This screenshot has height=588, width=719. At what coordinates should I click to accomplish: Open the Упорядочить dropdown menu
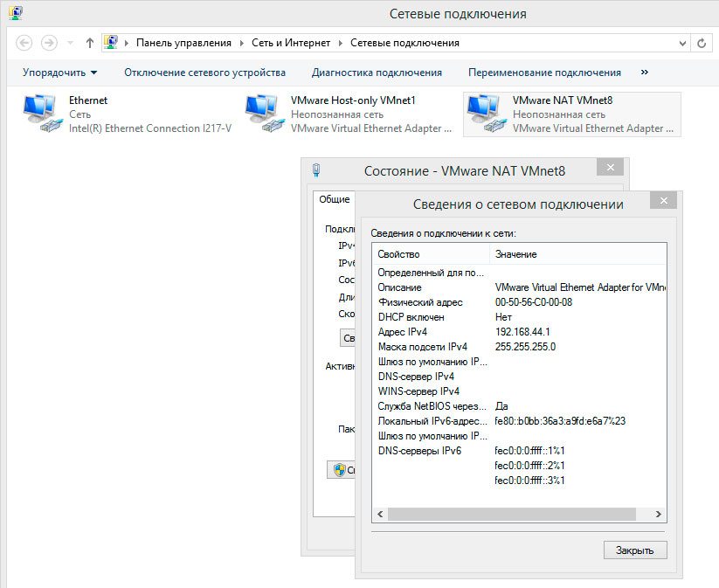59,73
